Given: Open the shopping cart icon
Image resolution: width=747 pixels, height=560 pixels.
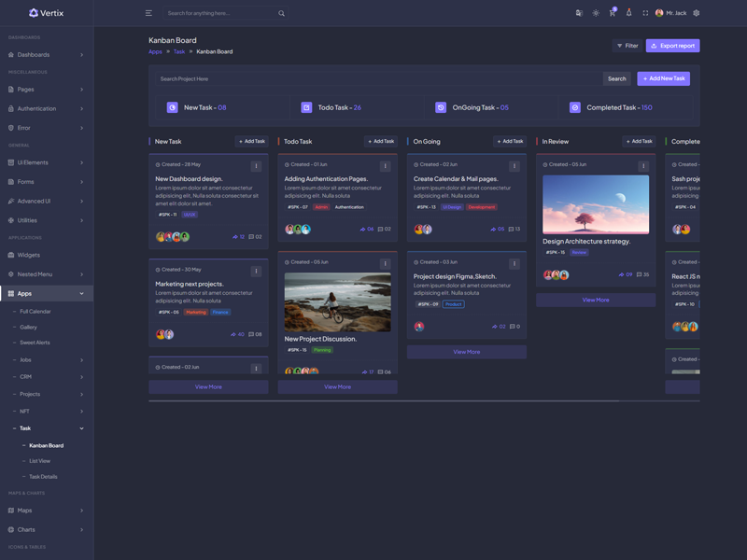Looking at the screenshot, I should tap(613, 13).
